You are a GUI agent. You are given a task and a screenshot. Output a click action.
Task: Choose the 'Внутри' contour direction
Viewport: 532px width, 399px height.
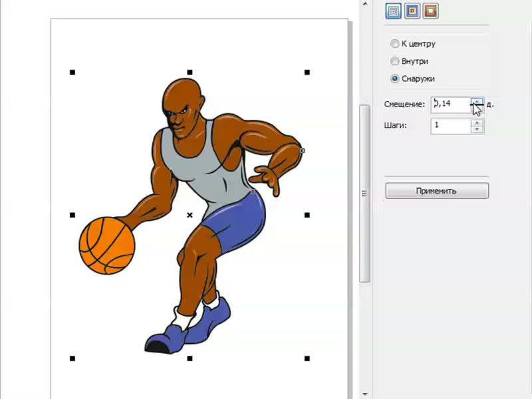point(395,61)
